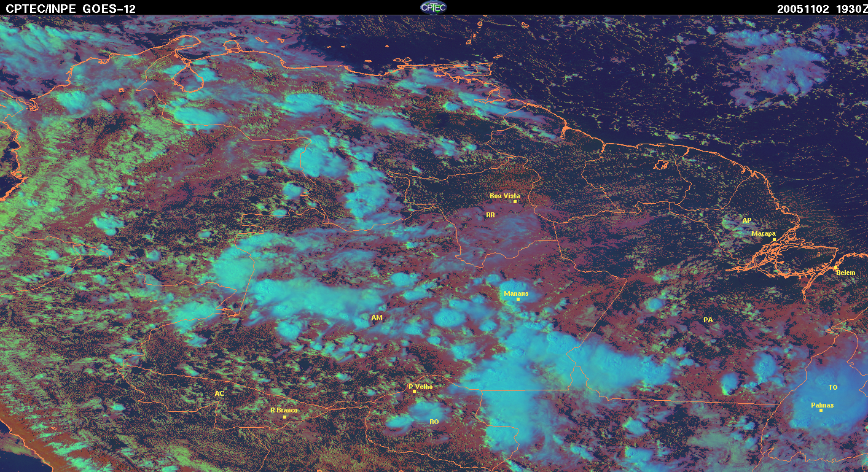Click the Palmas city marker square
This screenshot has width=868, height=472.
pyautogui.click(x=821, y=411)
